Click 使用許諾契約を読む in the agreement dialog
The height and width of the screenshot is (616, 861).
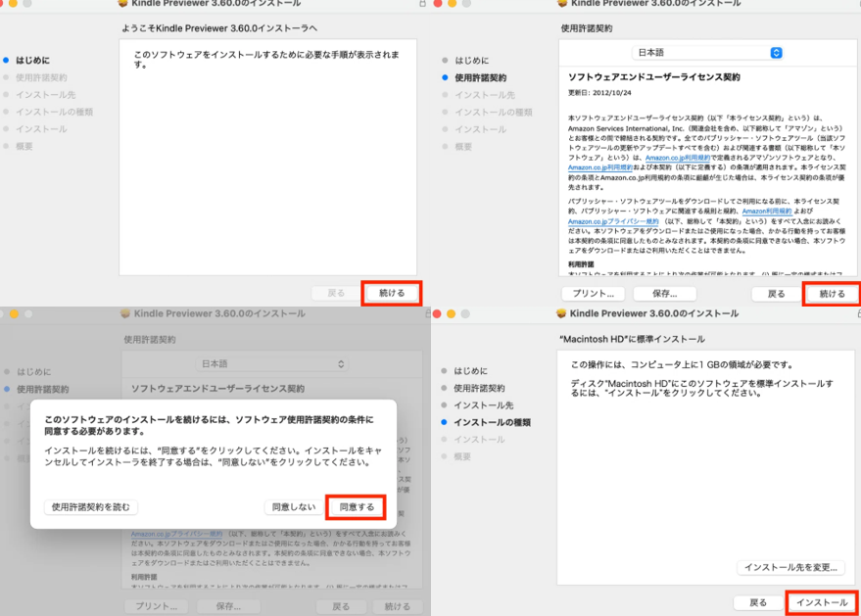(90, 506)
